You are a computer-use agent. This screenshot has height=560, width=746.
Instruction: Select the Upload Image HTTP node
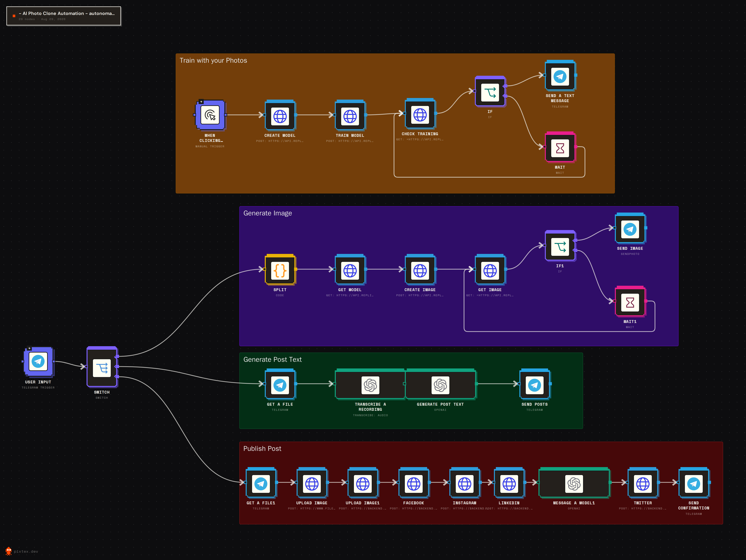(x=312, y=483)
